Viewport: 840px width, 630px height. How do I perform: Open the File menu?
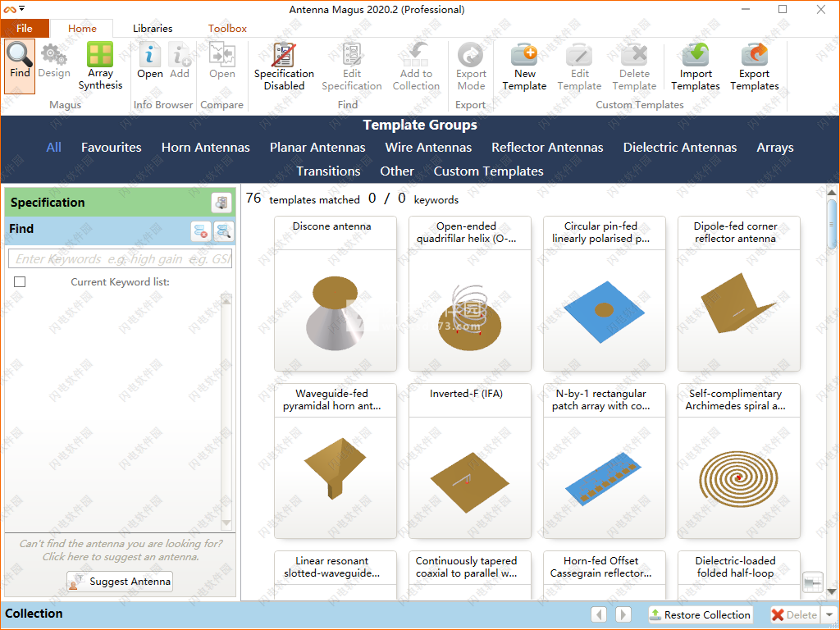[x=25, y=29]
